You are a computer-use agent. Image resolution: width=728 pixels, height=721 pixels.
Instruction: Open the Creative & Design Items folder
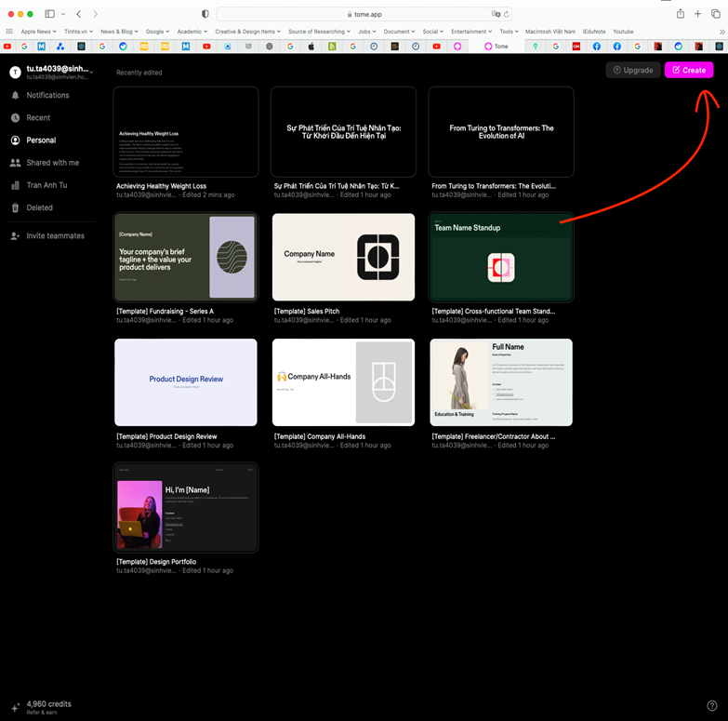[x=248, y=32]
